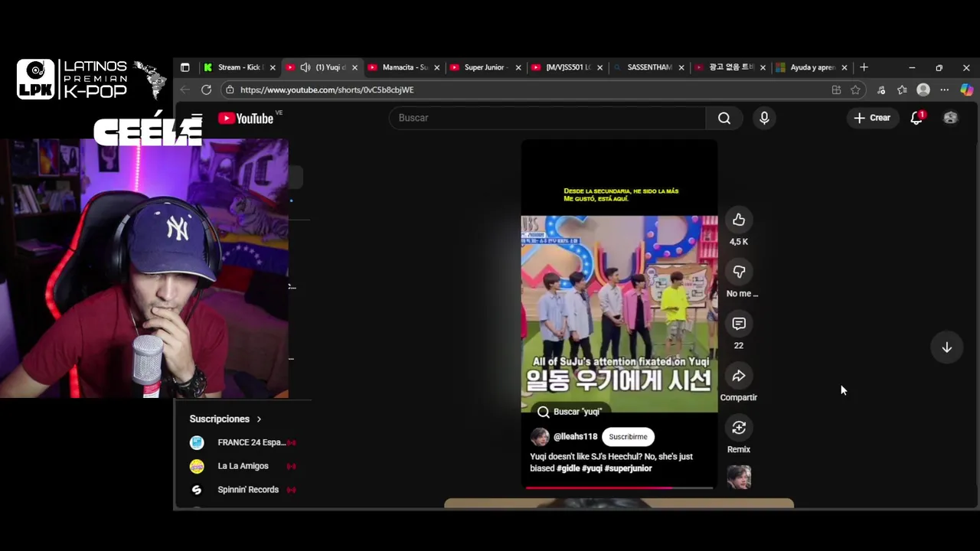Open browser extensions icon
The width and height of the screenshot is (980, 551).
pos(881,90)
